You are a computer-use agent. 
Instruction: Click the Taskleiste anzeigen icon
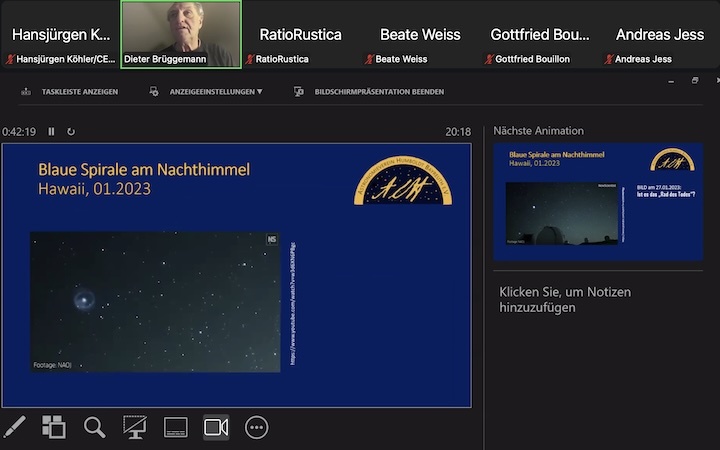(x=26, y=92)
